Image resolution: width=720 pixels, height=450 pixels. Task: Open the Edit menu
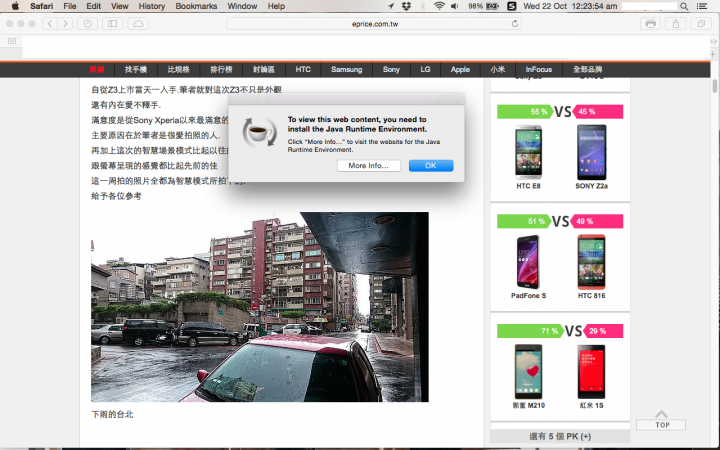pyautogui.click(x=93, y=6)
